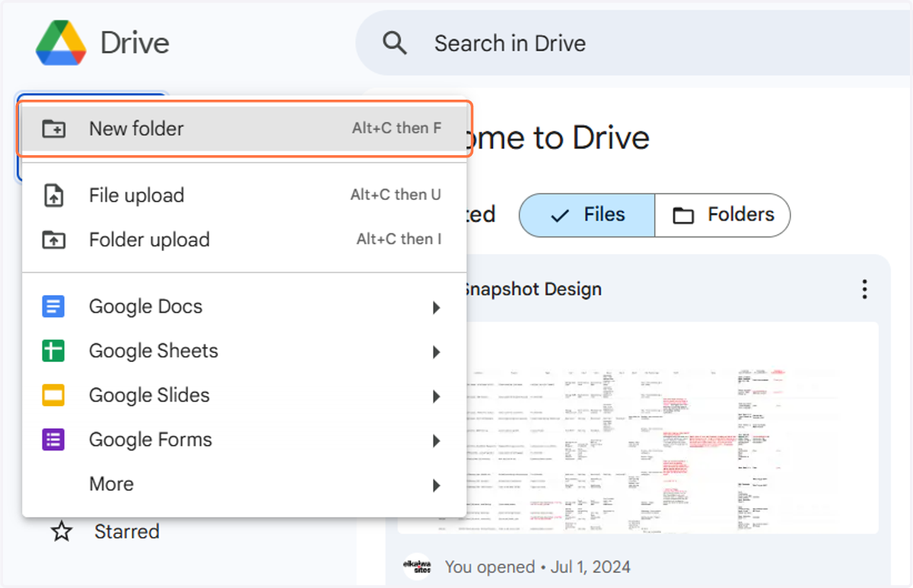The width and height of the screenshot is (913, 588).
Task: Click the owner avatar next to You opened
Action: click(x=417, y=567)
